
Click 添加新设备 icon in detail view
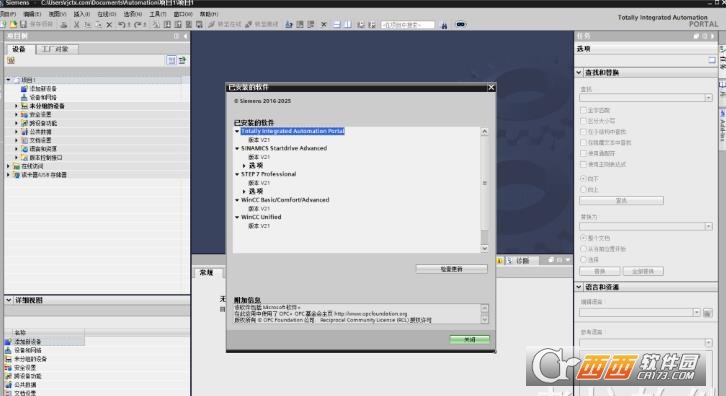8,341
